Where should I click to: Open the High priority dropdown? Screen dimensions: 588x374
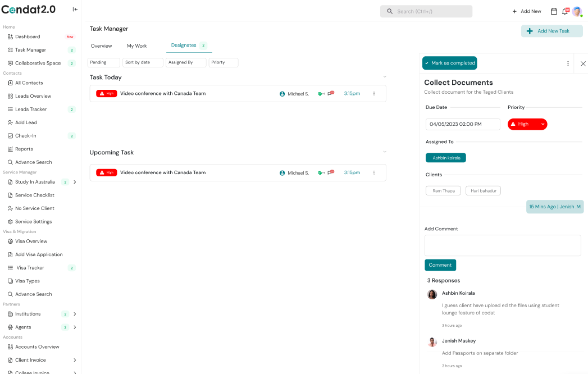(x=527, y=124)
